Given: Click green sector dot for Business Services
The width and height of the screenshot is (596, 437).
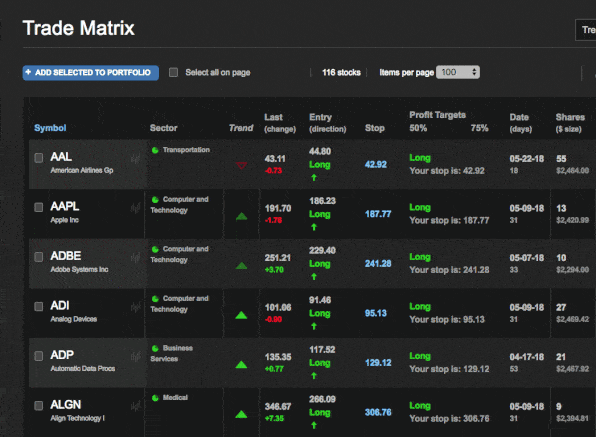Looking at the screenshot, I should (155, 348).
